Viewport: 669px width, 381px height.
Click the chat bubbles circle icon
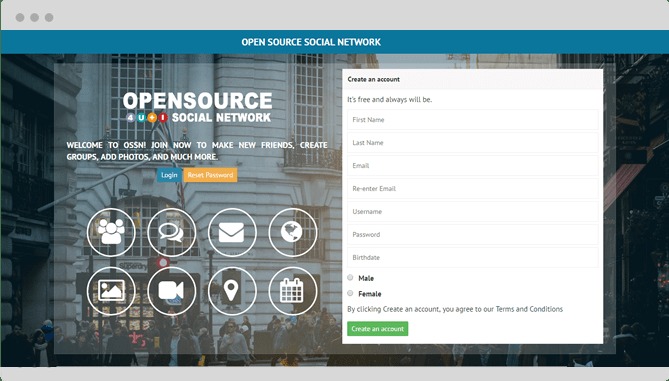(172, 232)
